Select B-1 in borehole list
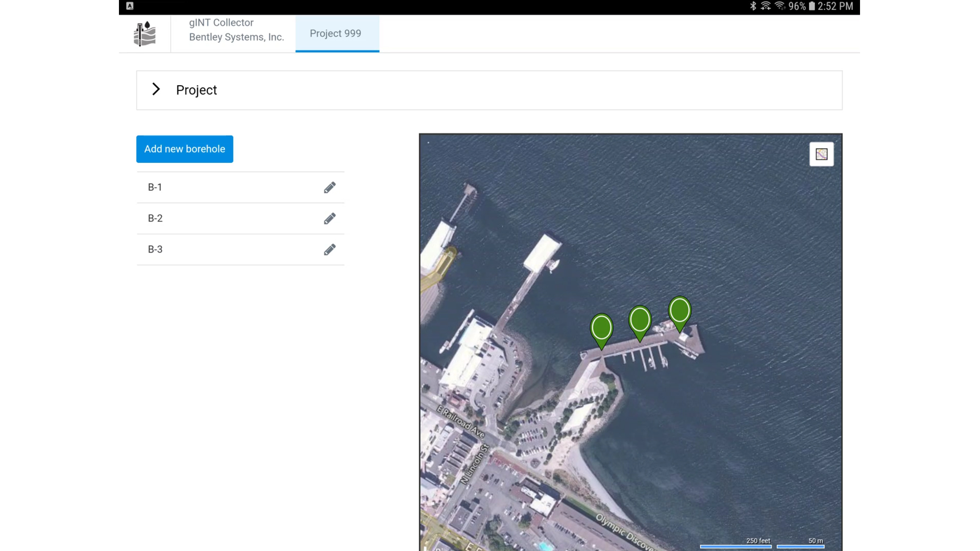 155,187
